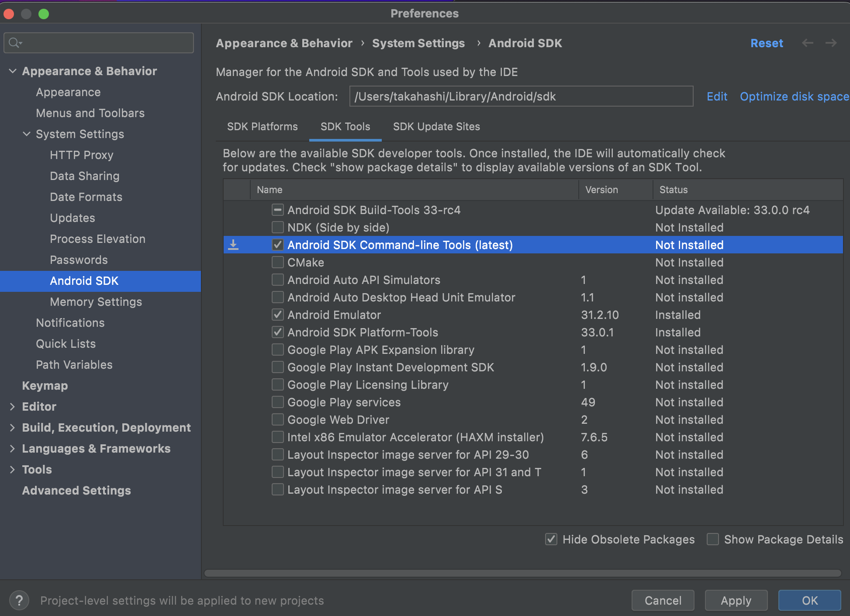Collapse the System Settings tree node
850x616 pixels.
click(27, 134)
